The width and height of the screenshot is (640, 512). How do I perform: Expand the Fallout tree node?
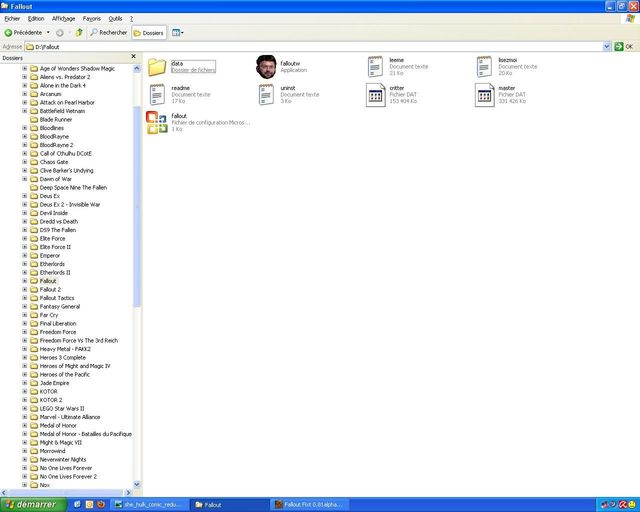pyautogui.click(x=24, y=281)
